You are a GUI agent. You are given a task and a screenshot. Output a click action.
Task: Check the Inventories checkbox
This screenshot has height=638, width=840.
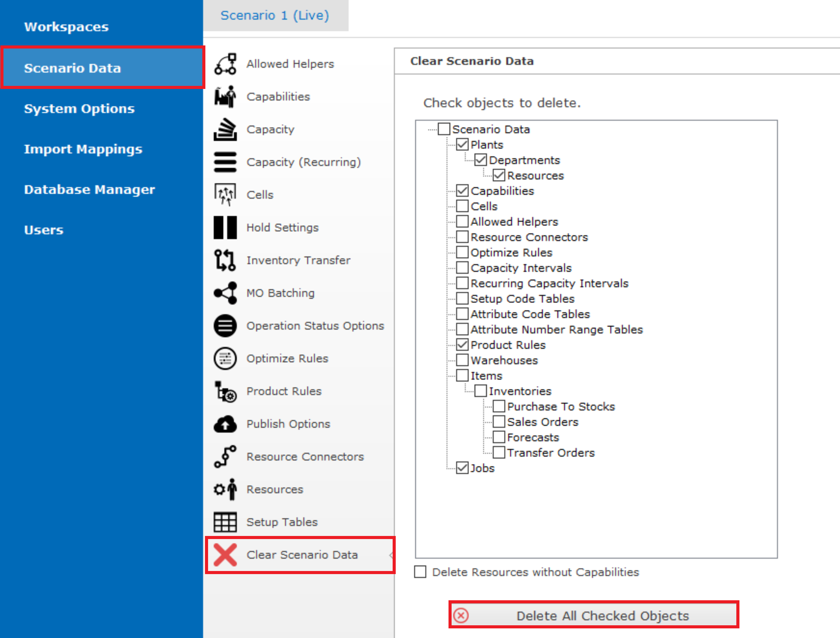pos(480,391)
